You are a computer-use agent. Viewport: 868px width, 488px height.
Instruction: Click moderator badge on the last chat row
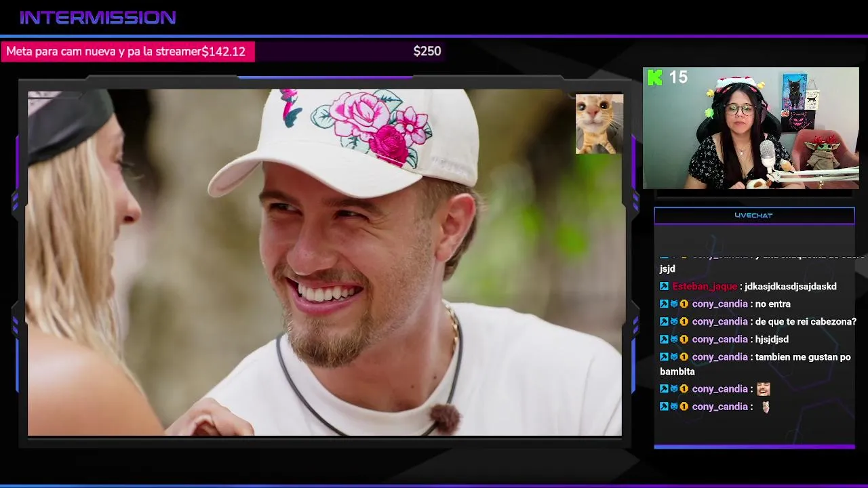coord(664,407)
